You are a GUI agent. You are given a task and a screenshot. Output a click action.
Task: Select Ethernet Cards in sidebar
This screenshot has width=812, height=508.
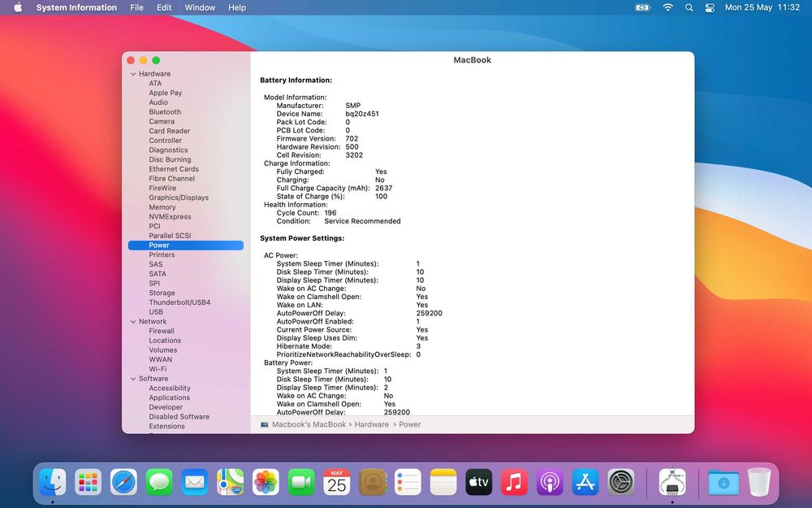point(174,169)
